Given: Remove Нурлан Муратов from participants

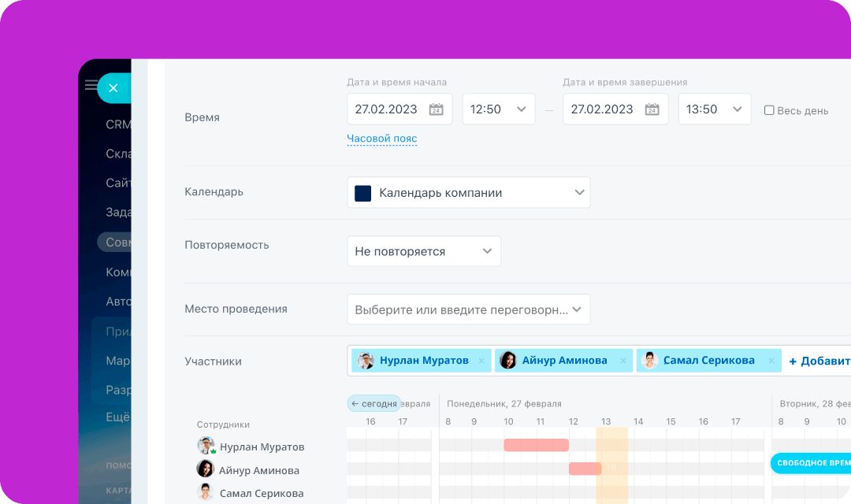Looking at the screenshot, I should (x=481, y=361).
